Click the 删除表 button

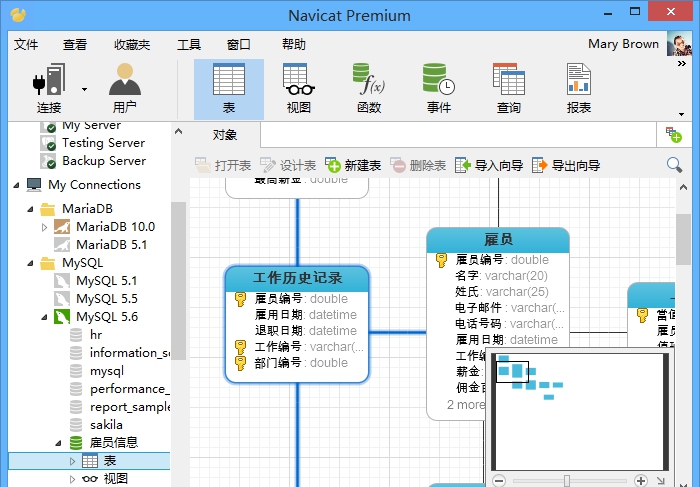point(418,166)
